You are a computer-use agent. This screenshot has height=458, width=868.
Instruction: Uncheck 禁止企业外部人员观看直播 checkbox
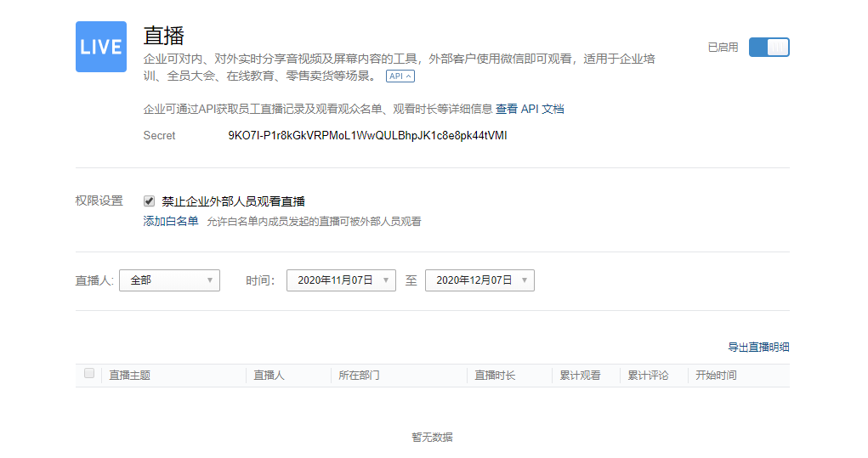pos(149,201)
